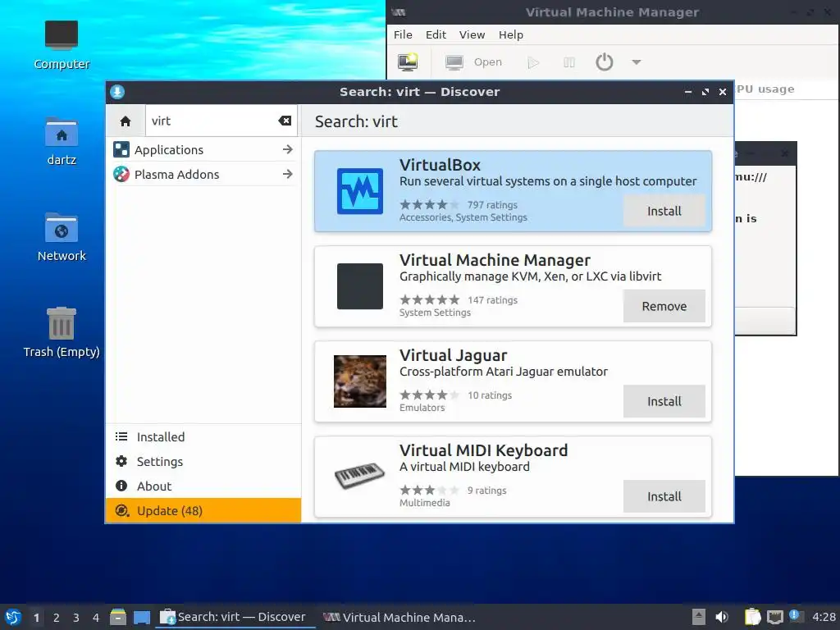Screen dimensions: 840x630
Task: Remove Virtual Machine Manager
Action: coord(664,307)
